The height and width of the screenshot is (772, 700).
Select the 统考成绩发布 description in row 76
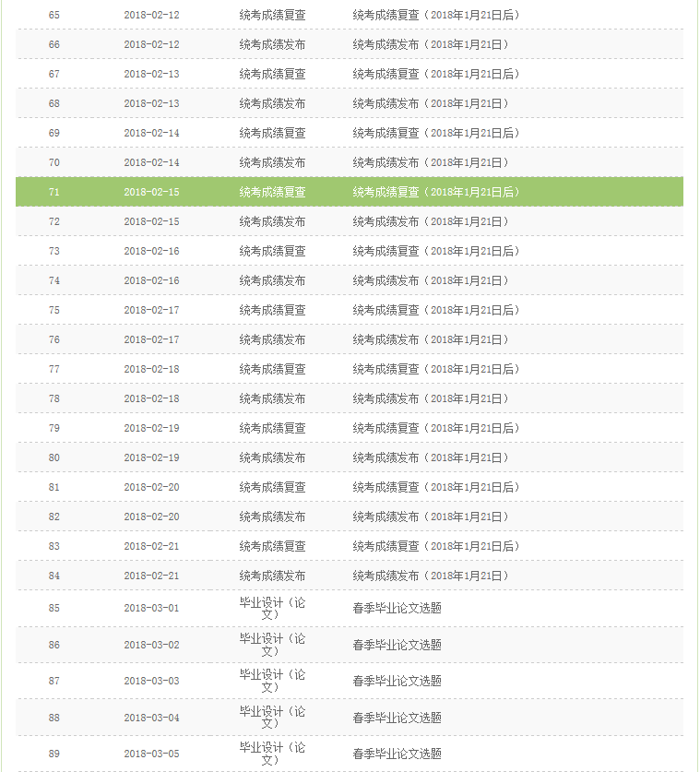[430, 339]
